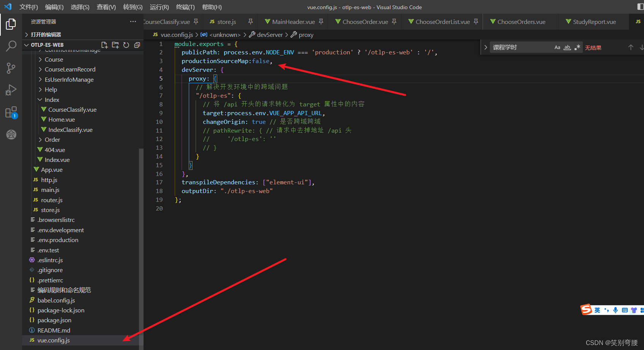This screenshot has height=350, width=644.
Task: Click the VS Code logo icon
Action: click(x=8, y=7)
